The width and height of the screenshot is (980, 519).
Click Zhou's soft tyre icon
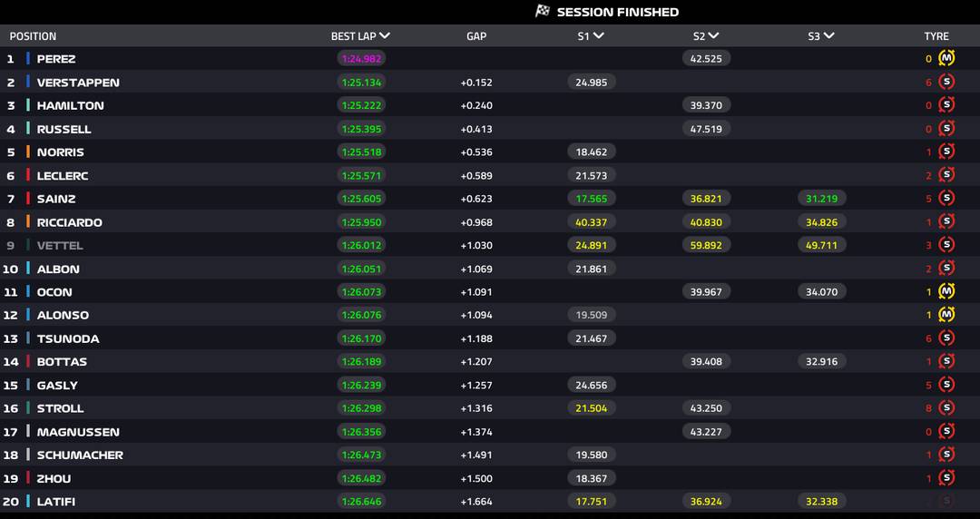click(x=946, y=478)
